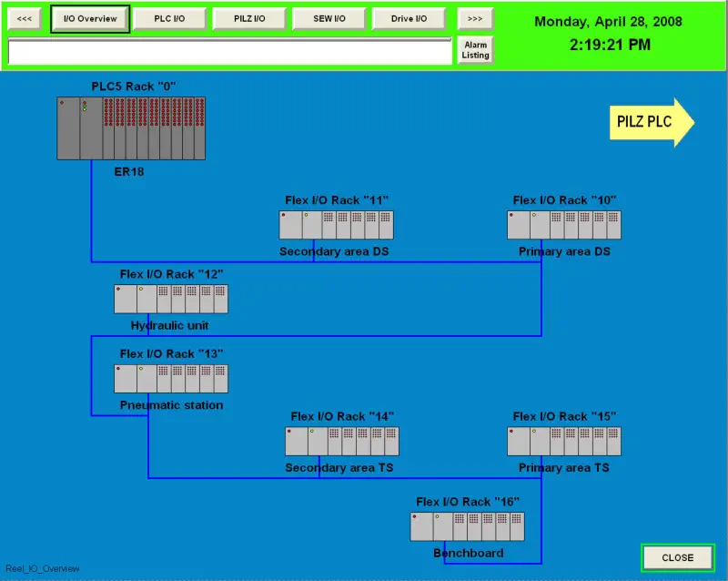Select Flex I/O Rack "15" icon

click(564, 441)
